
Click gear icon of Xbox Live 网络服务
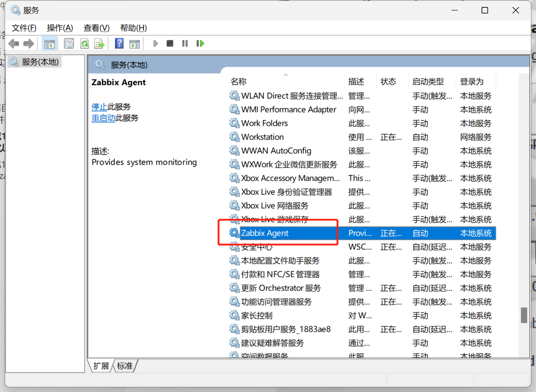coord(234,206)
